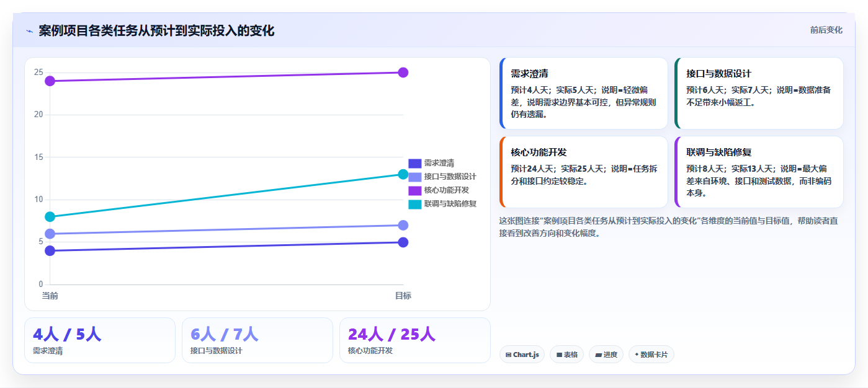Image resolution: width=868 pixels, height=388 pixels.
Task: Click the 案例项目各类任务 title heading
Action: coord(156,30)
